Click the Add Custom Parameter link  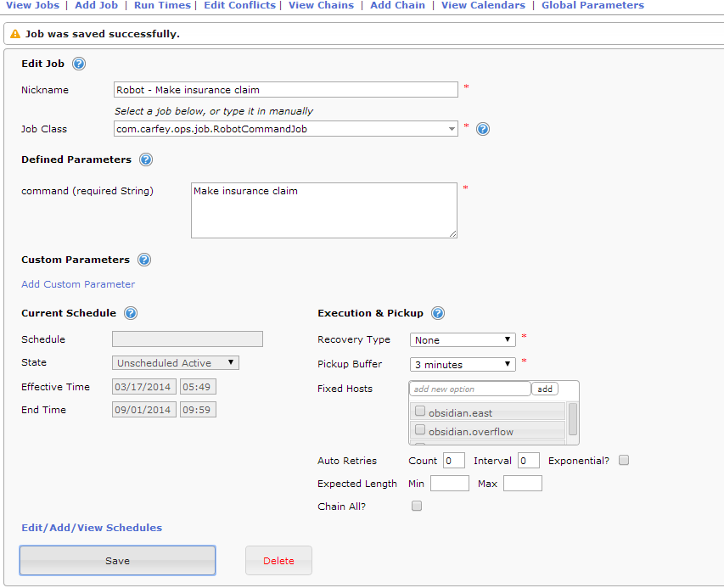pyautogui.click(x=78, y=284)
